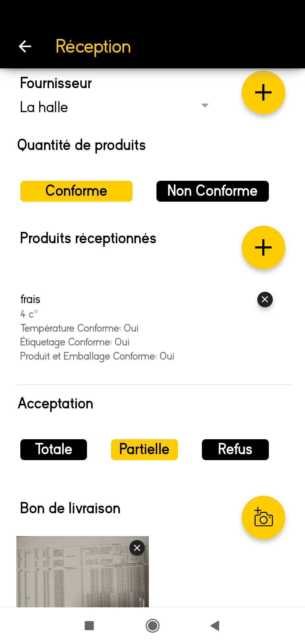Tap the Température Conforme line of frais

pyautogui.click(x=79, y=328)
